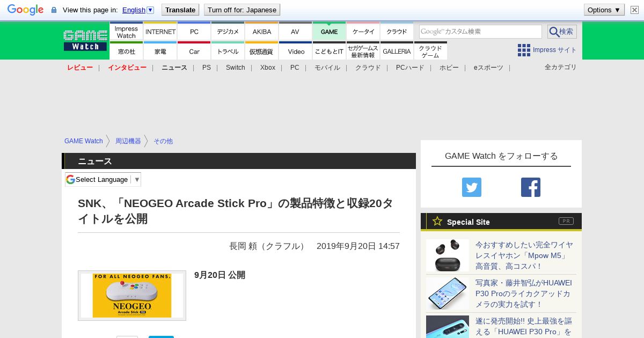Open the Impress Watch tab
The height and width of the screenshot is (338, 644).
click(x=126, y=32)
